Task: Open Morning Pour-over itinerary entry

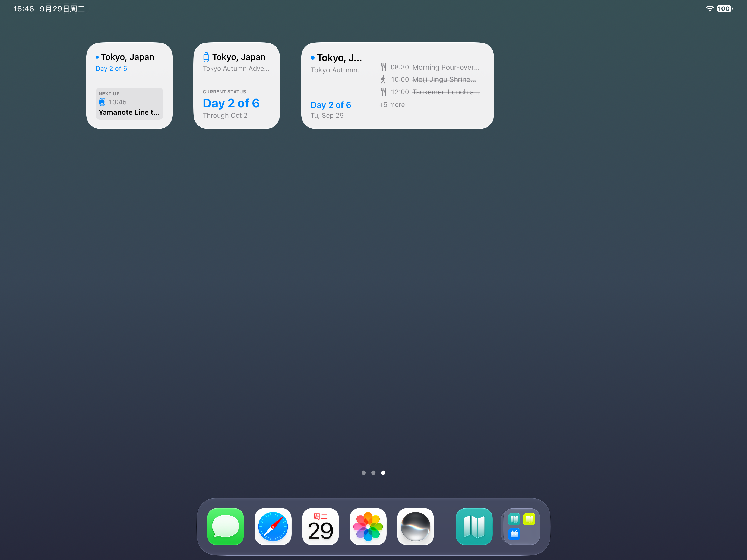Action: coord(430,67)
